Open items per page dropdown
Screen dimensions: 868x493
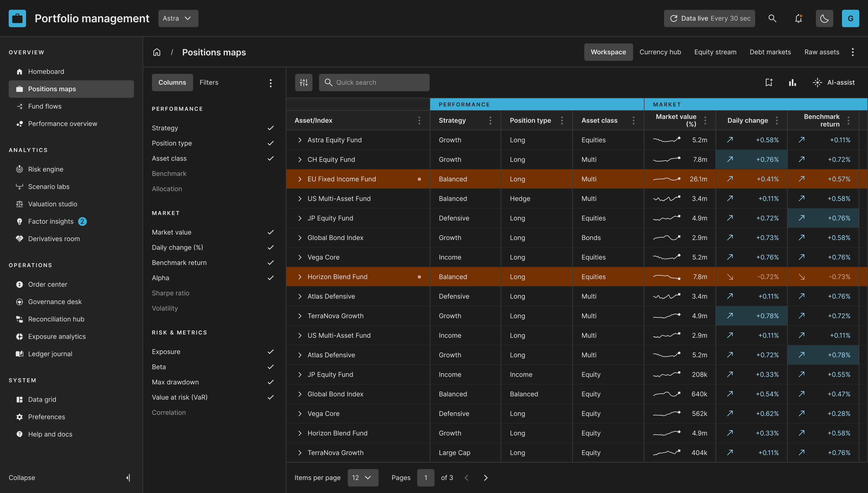[363, 478]
